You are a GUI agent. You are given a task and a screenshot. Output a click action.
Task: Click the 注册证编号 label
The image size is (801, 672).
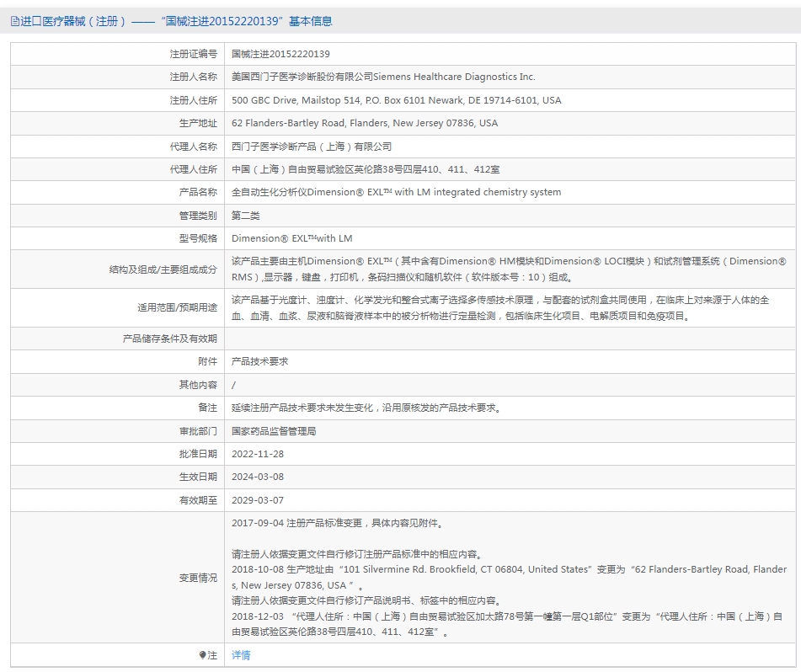pos(193,54)
